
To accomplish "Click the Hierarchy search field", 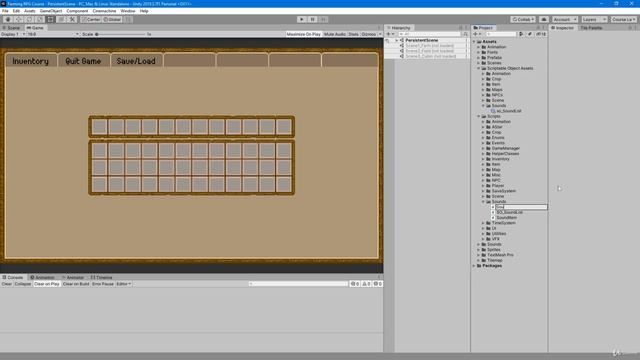I will pos(429,34).
